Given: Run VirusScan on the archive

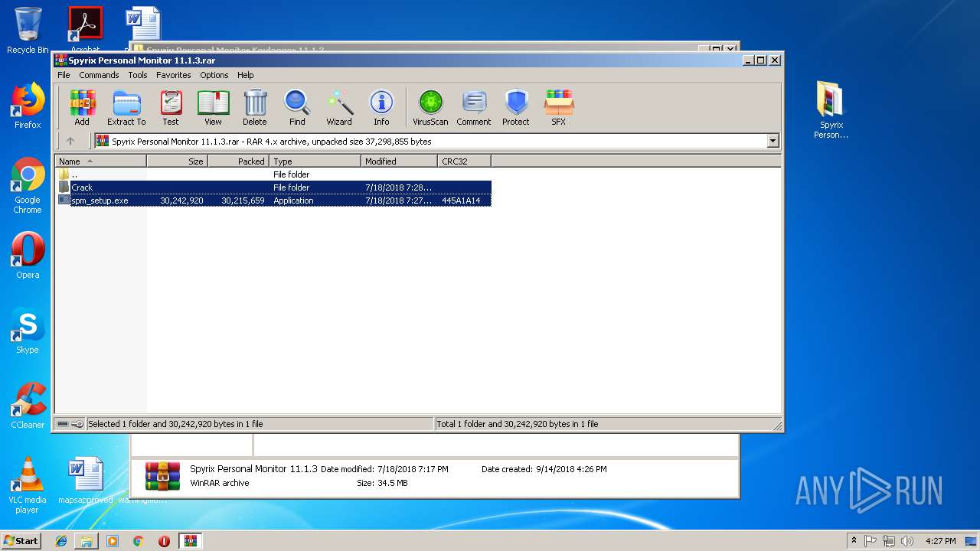Looking at the screenshot, I should 430,108.
